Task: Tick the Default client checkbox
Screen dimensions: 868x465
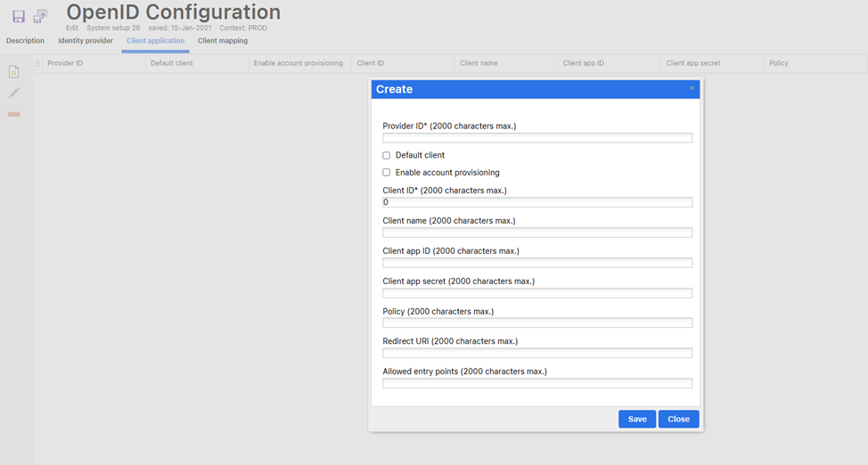Action: click(387, 155)
